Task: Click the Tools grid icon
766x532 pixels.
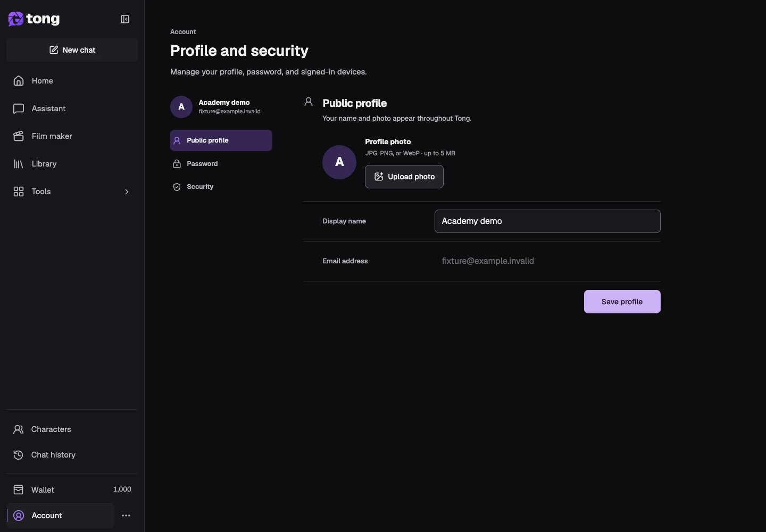Action: coord(19,192)
